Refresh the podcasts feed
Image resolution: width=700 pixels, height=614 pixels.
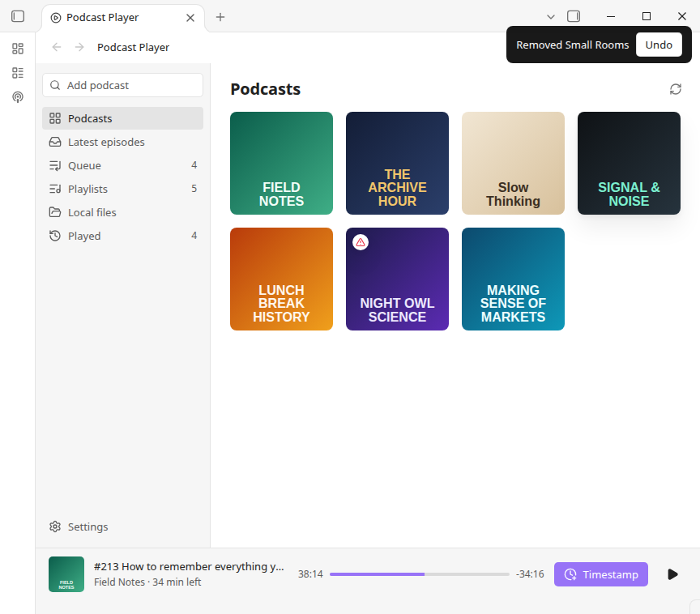point(676,89)
